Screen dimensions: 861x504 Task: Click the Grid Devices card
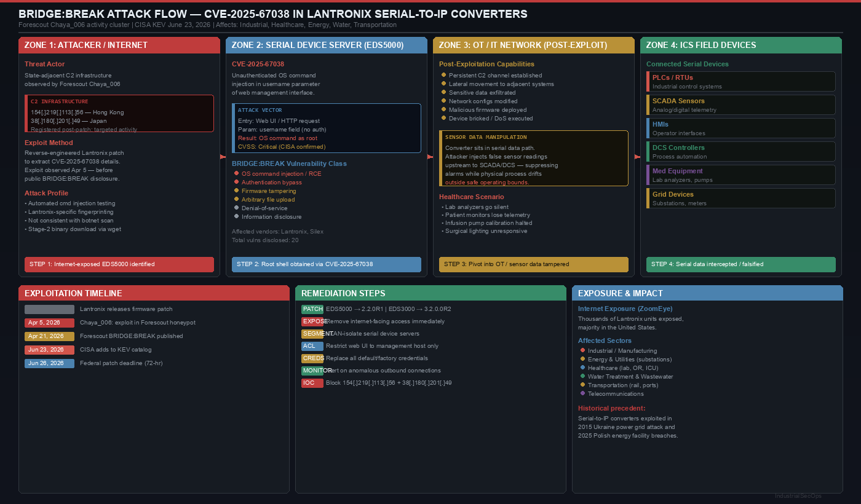click(741, 199)
